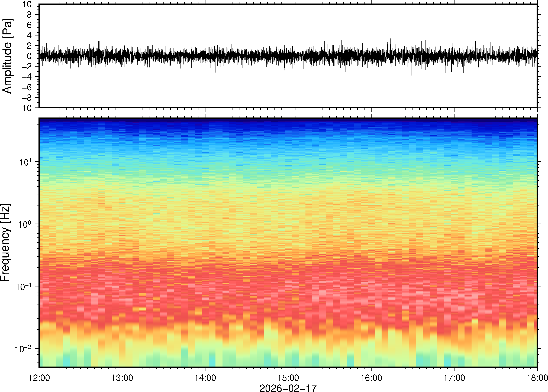Image resolution: width=548 pixels, height=392 pixels.
Task: Click the 10⁰ frequency tick label
Action: (x=25, y=224)
